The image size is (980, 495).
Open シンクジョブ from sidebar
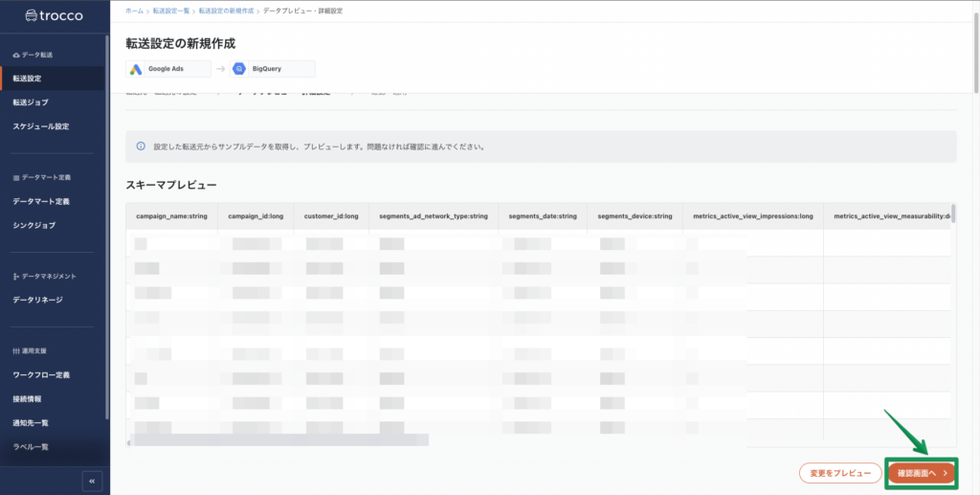click(33, 225)
